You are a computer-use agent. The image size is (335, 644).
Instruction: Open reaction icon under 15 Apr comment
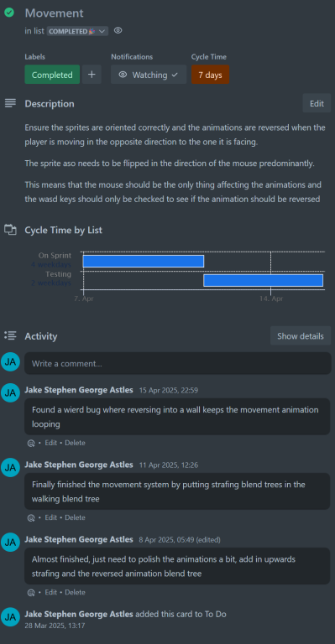coord(30,443)
